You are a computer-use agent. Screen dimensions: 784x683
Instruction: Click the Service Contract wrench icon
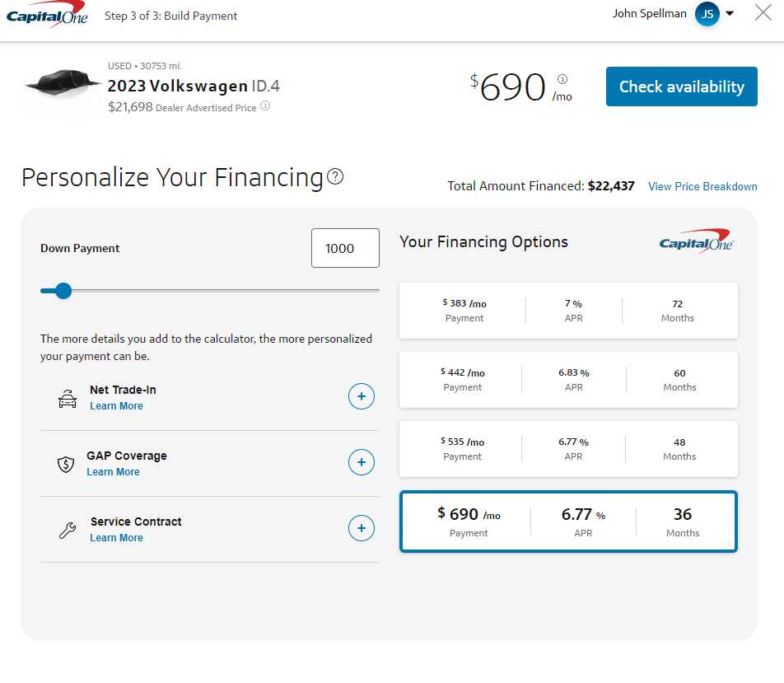tap(67, 530)
